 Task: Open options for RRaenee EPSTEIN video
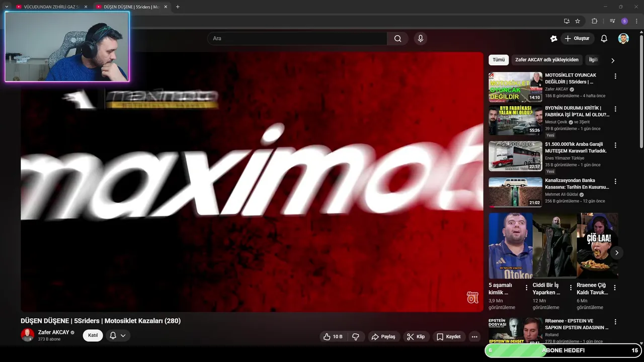(x=615, y=322)
